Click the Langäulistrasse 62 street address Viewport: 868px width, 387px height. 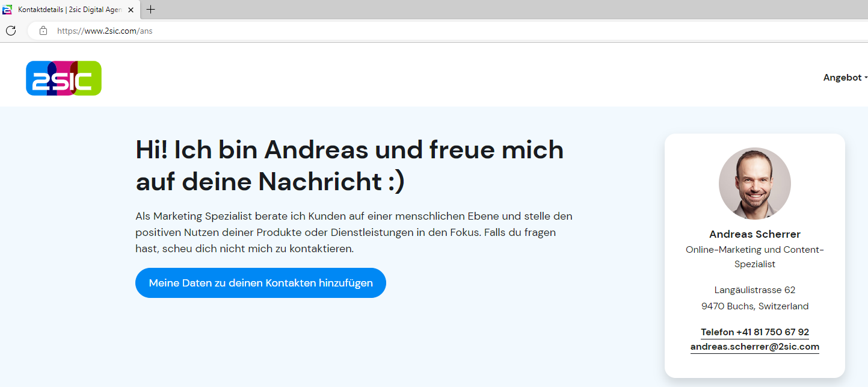[x=754, y=290]
